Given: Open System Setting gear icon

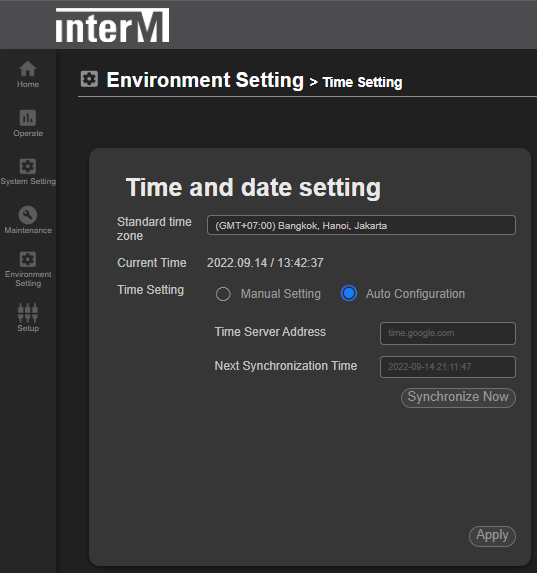Looking at the screenshot, I should 28,166.
